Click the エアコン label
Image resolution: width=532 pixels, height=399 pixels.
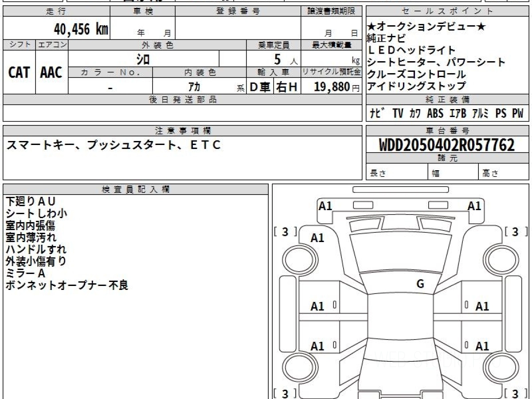pos(52,45)
